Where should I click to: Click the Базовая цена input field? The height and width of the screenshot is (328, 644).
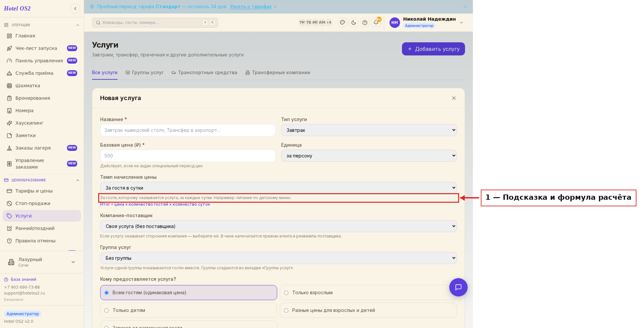tap(188, 156)
